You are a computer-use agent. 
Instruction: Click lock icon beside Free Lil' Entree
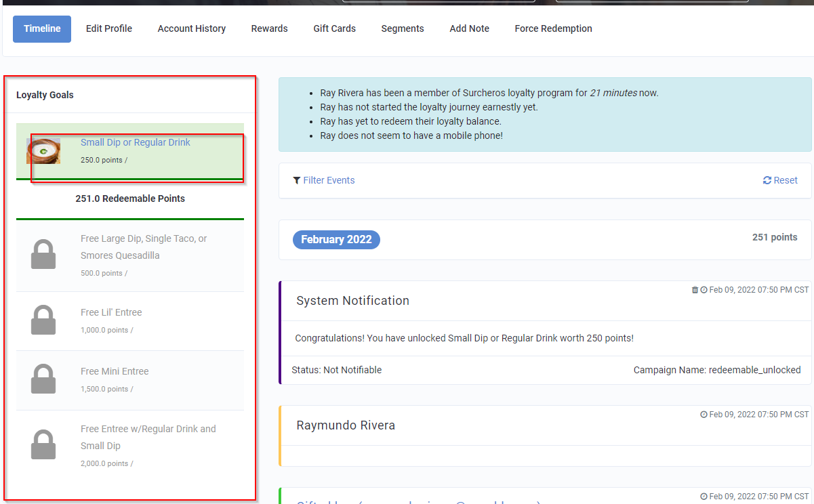43,320
